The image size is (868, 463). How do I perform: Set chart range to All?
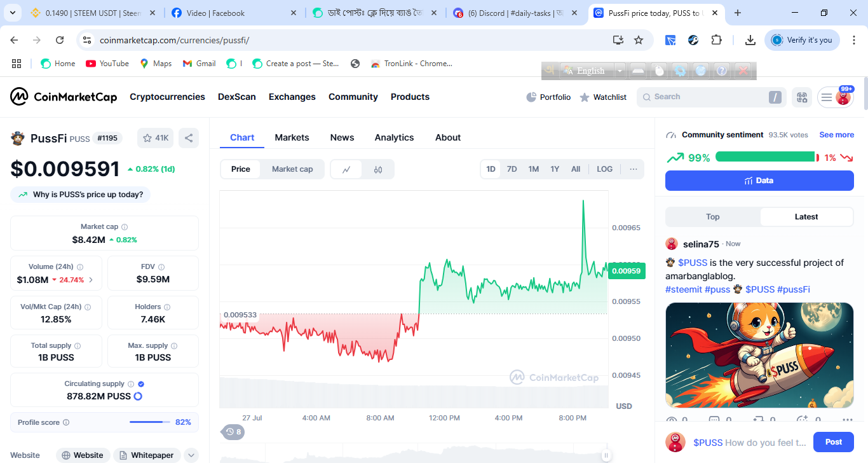coord(576,169)
